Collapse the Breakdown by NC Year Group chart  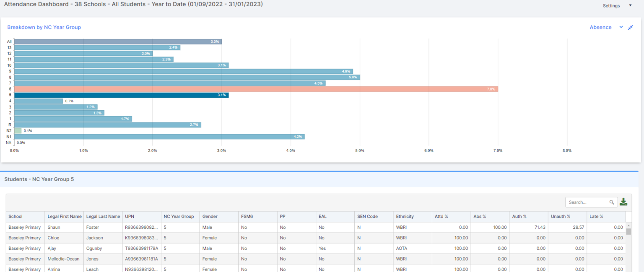[x=630, y=27]
